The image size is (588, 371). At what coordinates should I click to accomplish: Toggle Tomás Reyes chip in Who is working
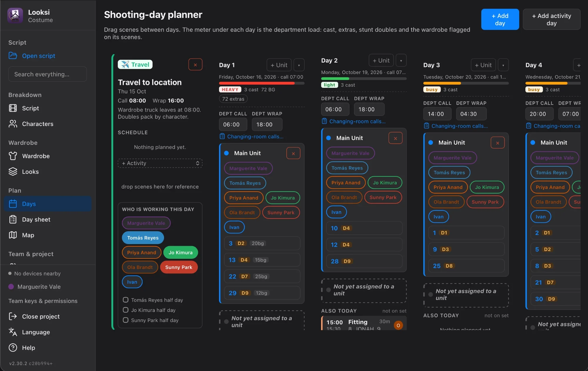tap(143, 238)
